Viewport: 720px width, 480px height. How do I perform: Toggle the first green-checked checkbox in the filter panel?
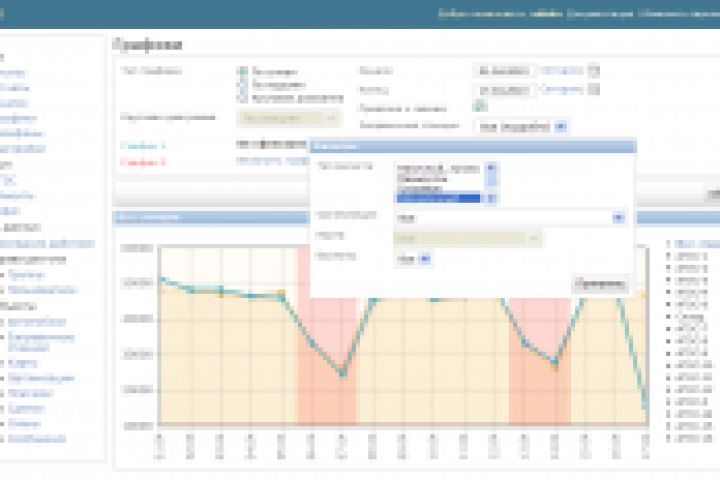point(242,71)
